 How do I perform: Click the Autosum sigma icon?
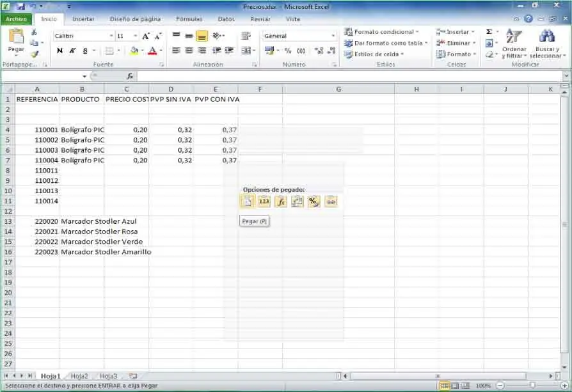pos(489,31)
